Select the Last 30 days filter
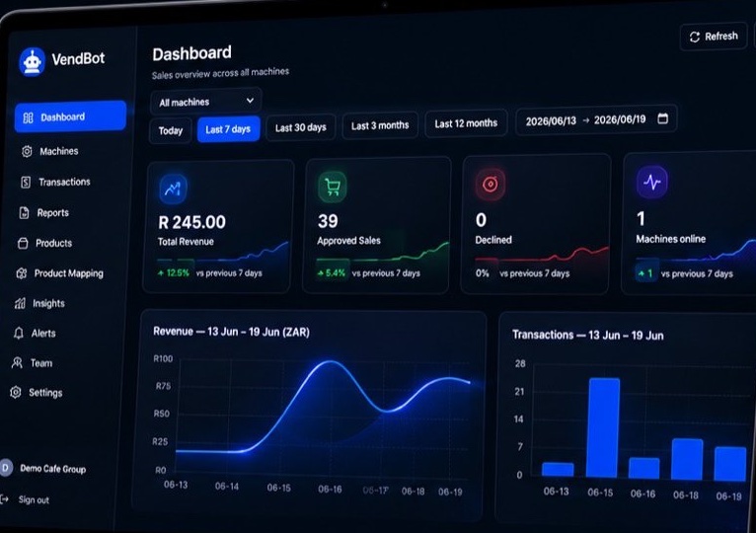This screenshot has height=533, width=756. 300,128
